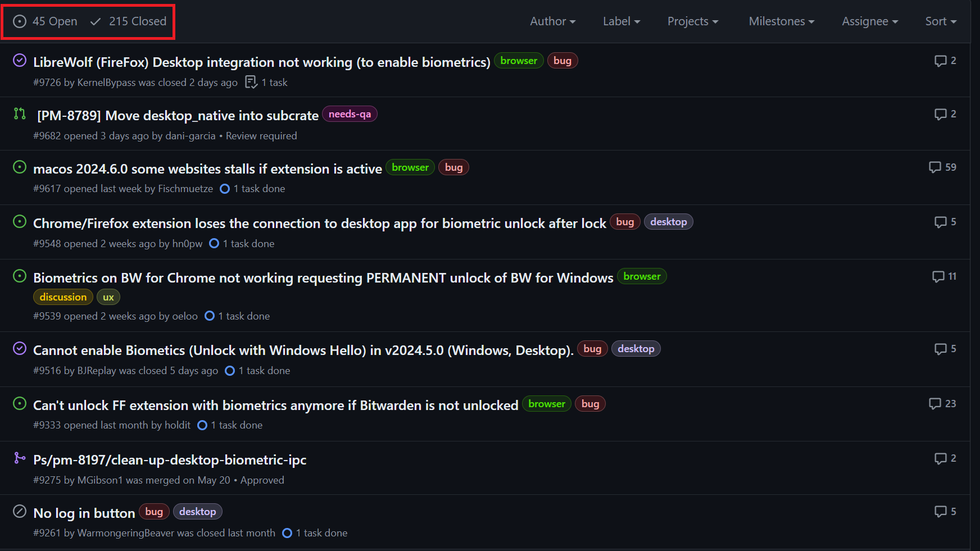Click the closed-issue icon beside Cannot enable Biometics issue

tap(20, 348)
